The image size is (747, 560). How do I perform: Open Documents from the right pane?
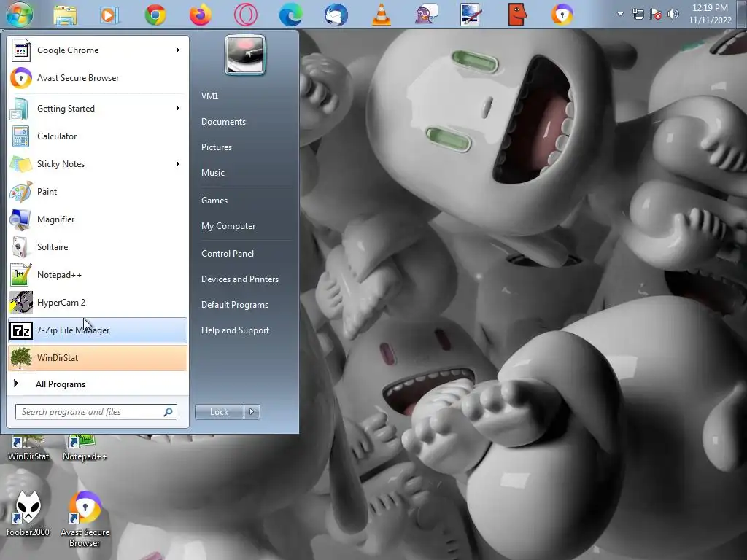tap(223, 122)
